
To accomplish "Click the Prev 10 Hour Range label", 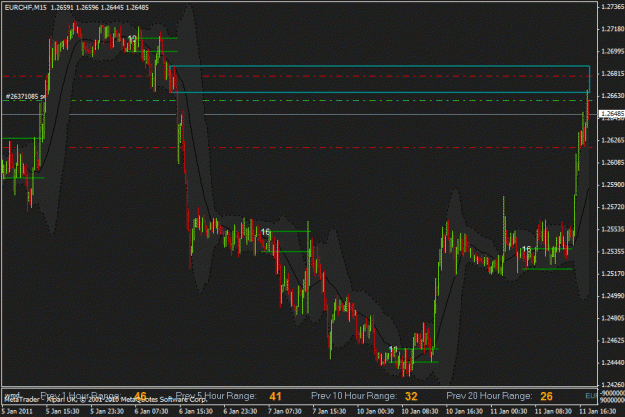I will tap(354, 395).
